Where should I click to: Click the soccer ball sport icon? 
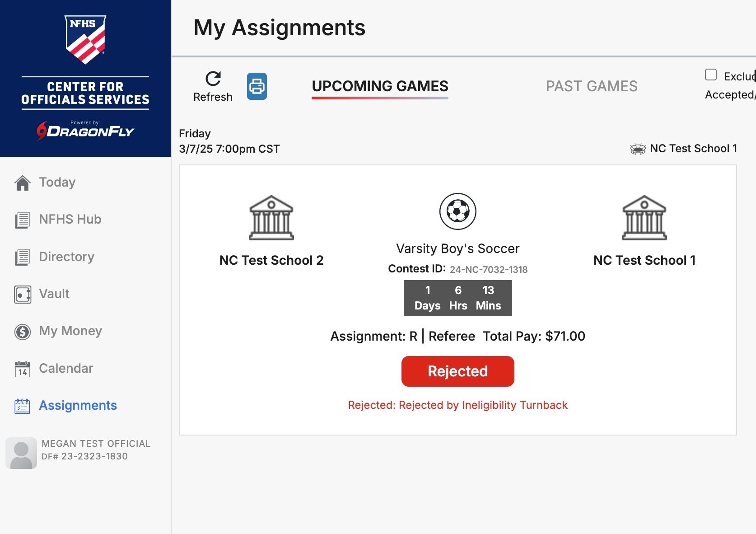457,211
